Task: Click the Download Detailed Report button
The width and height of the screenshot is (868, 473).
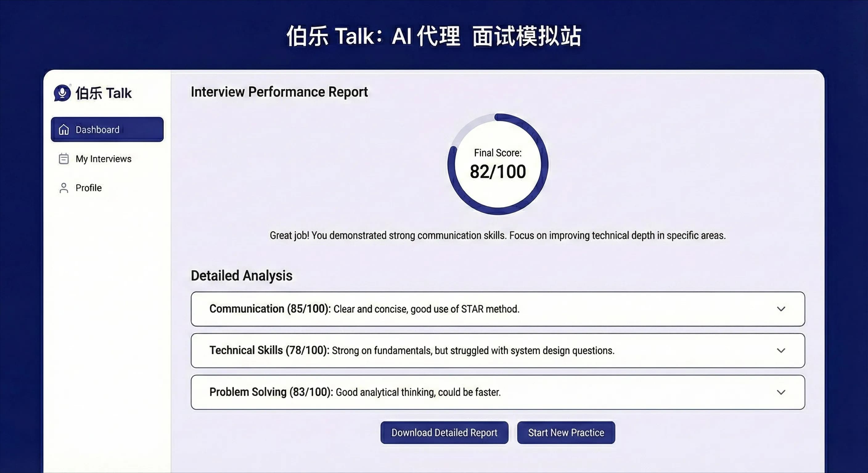Action: tap(444, 432)
